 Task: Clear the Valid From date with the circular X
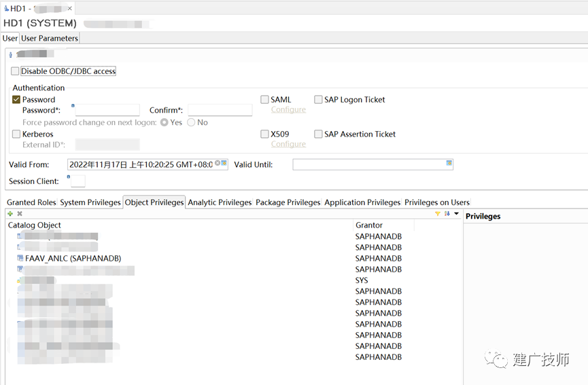click(x=218, y=163)
